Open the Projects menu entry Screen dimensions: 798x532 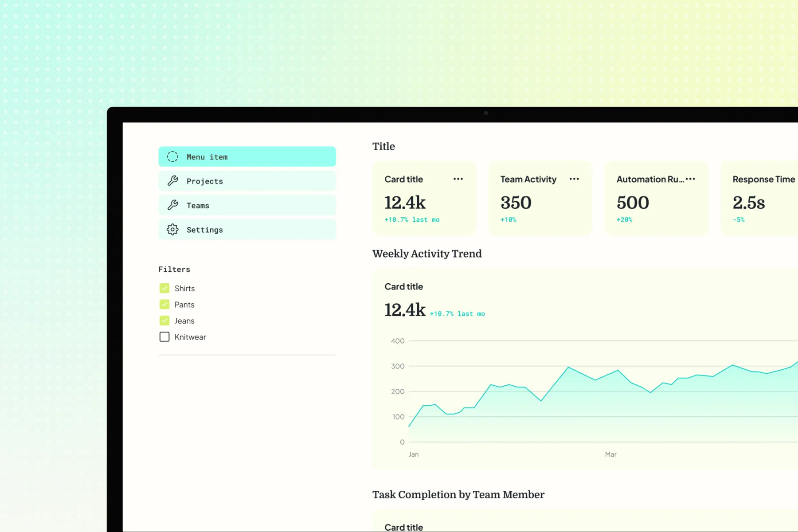click(x=247, y=181)
